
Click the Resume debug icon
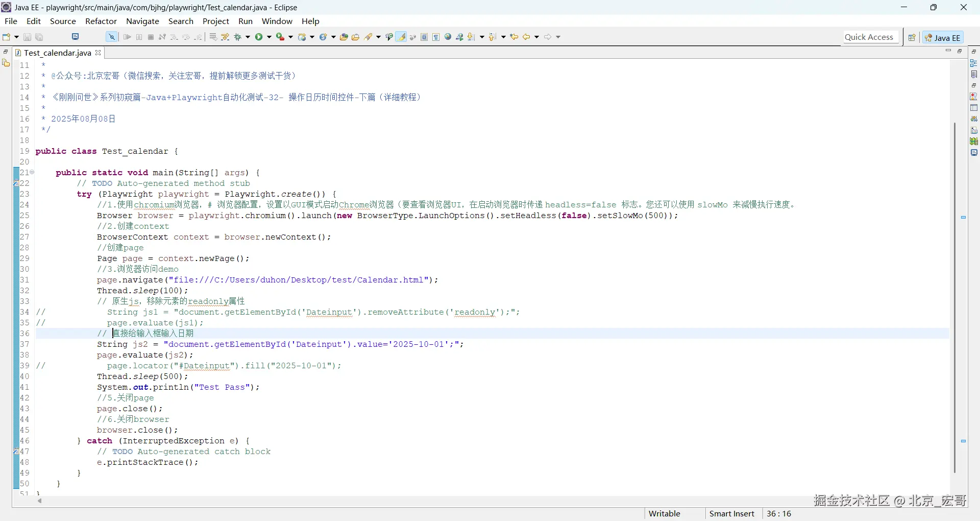tap(128, 37)
